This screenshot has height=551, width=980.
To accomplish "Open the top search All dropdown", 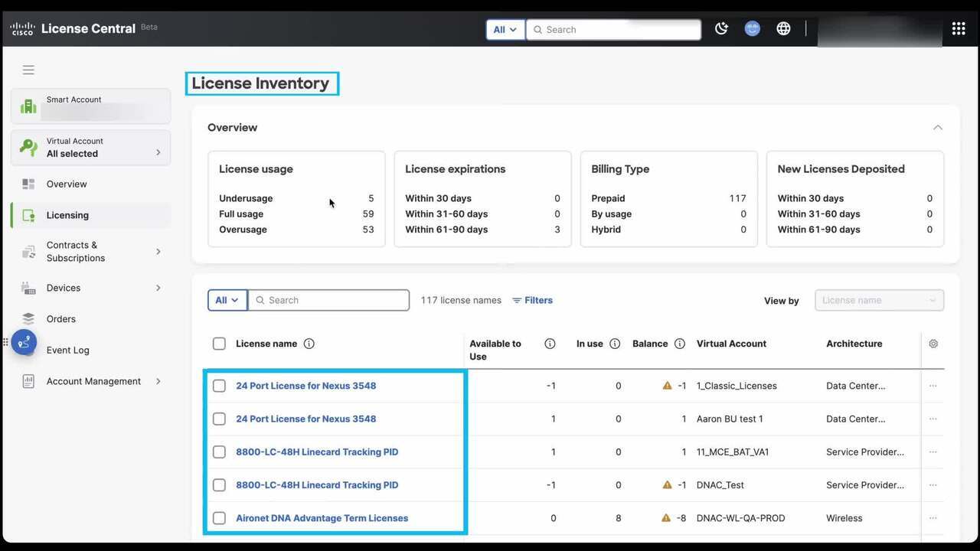I will pyautogui.click(x=505, y=30).
